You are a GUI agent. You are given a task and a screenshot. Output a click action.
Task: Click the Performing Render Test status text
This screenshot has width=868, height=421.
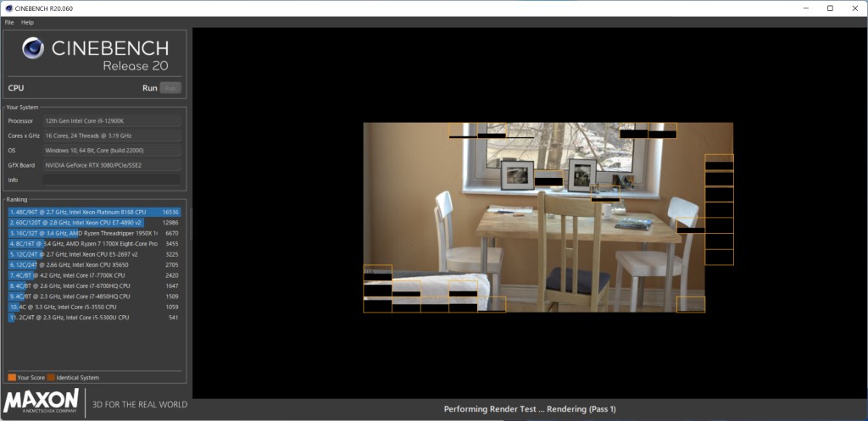click(x=530, y=409)
